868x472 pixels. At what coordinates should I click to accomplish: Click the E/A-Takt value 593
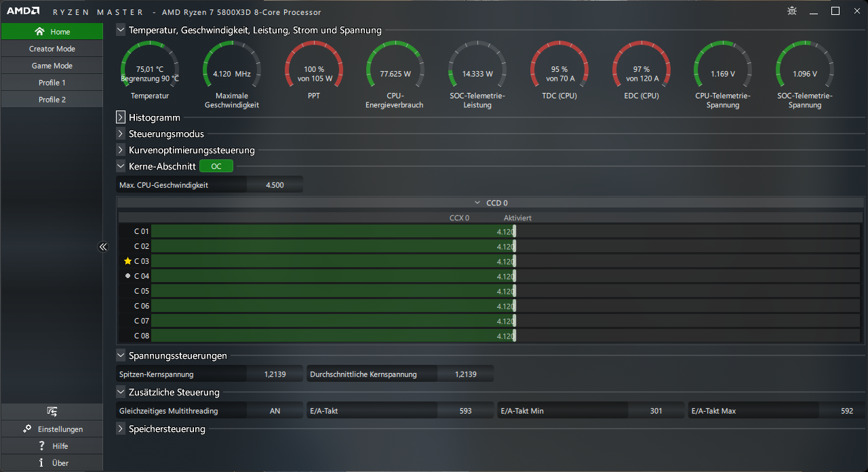click(x=466, y=410)
